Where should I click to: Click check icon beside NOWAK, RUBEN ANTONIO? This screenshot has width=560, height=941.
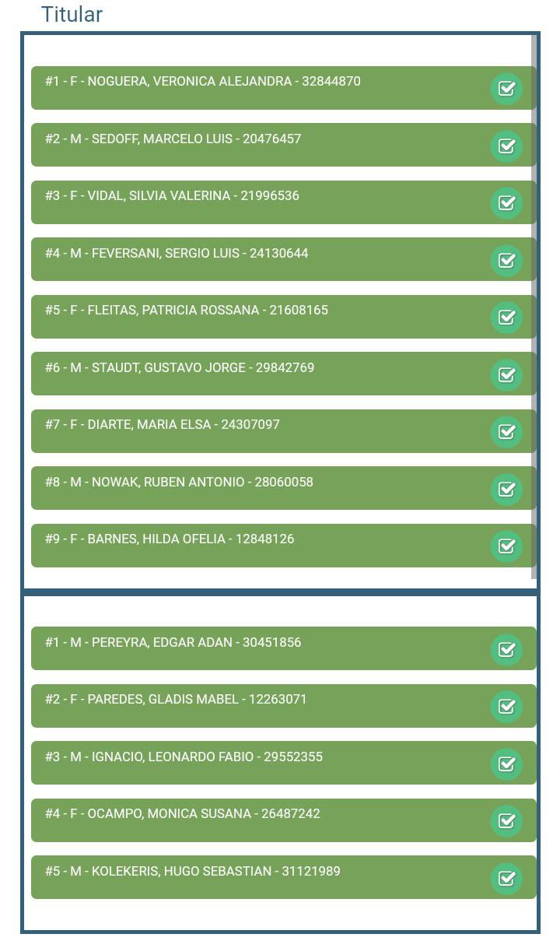[x=506, y=489]
